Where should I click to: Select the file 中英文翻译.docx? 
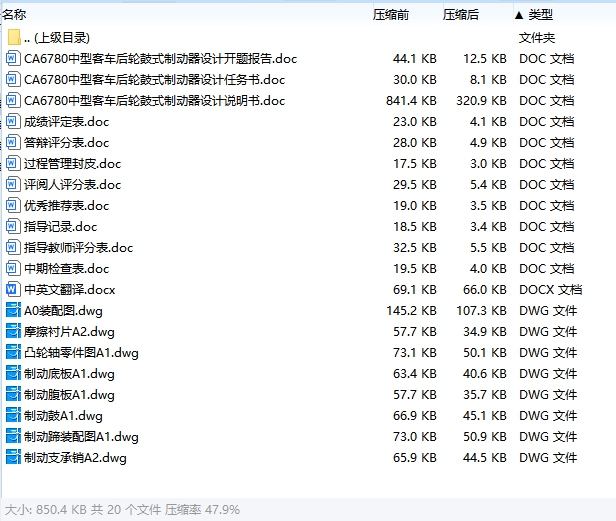click(x=70, y=290)
